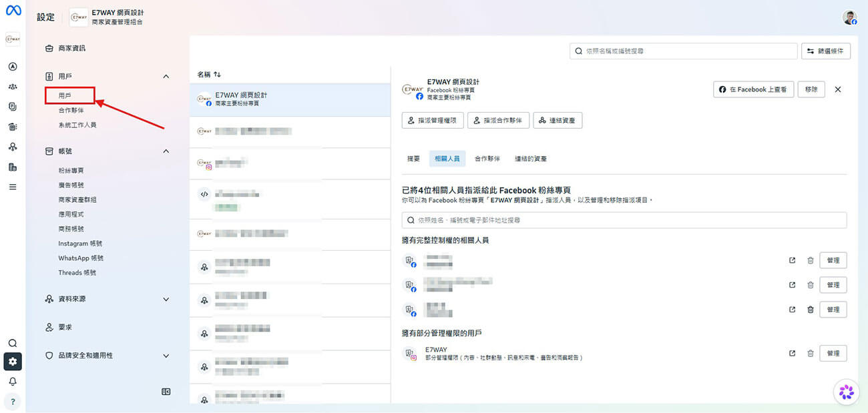
Task: Click the profile avatar at top right
Action: click(x=849, y=17)
